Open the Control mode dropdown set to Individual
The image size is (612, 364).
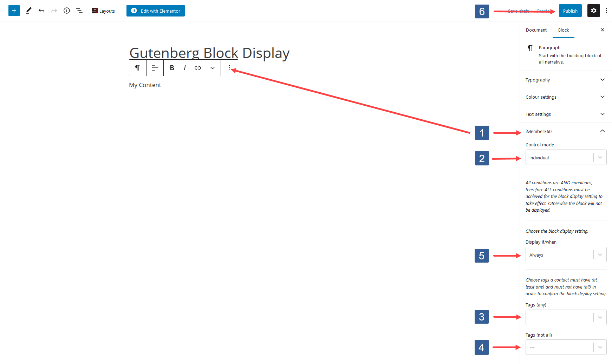coord(566,157)
